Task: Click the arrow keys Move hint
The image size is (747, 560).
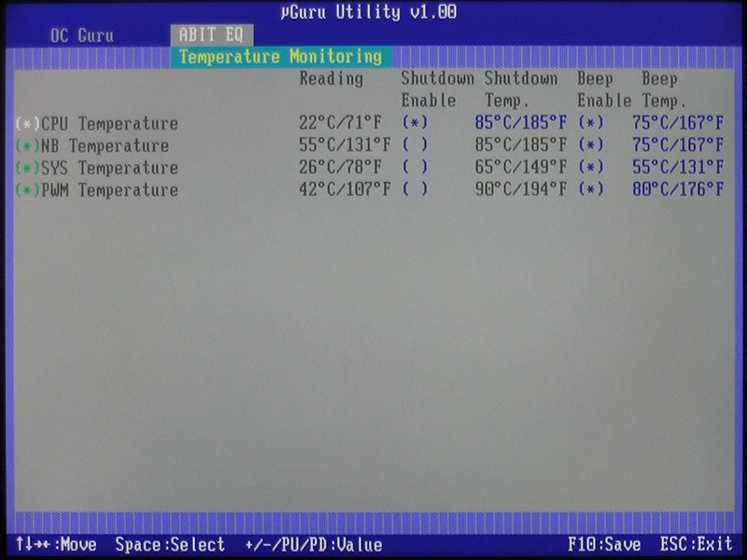Action: tap(56, 544)
